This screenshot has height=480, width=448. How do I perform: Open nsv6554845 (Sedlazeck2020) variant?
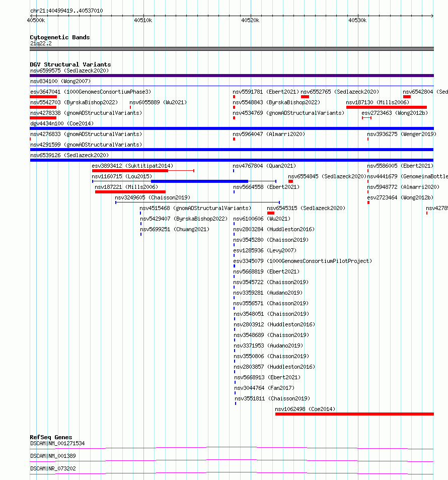[327, 176]
